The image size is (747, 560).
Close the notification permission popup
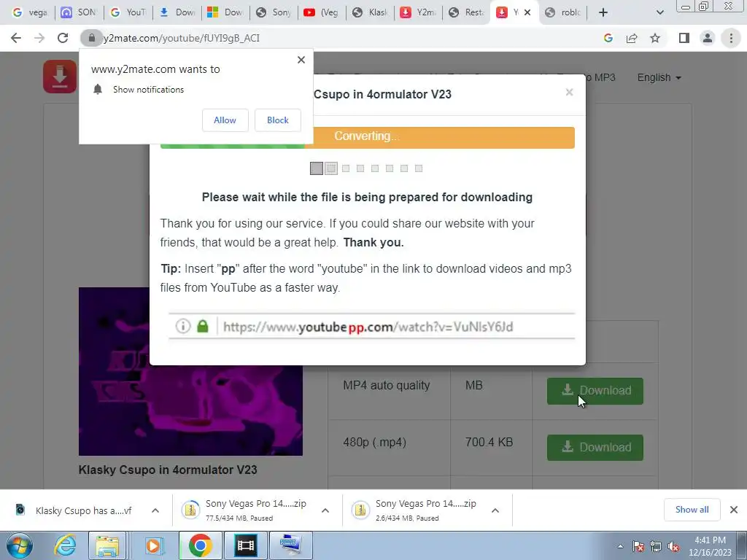pyautogui.click(x=301, y=60)
